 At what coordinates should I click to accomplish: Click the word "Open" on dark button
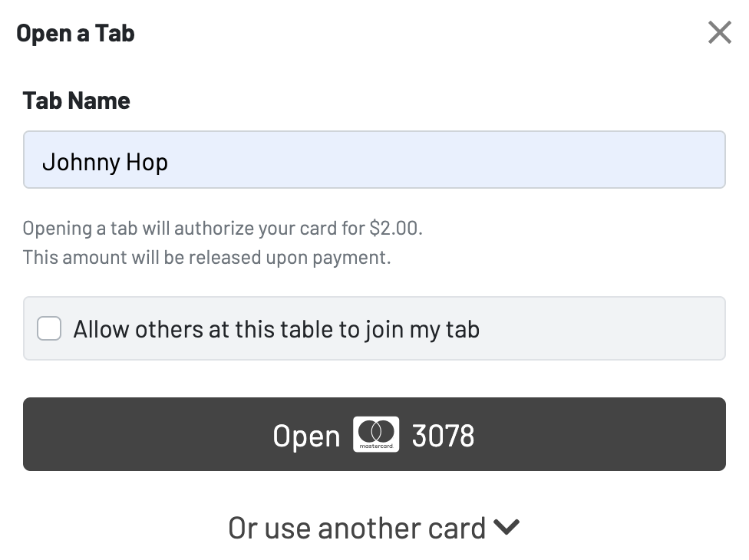tap(306, 436)
